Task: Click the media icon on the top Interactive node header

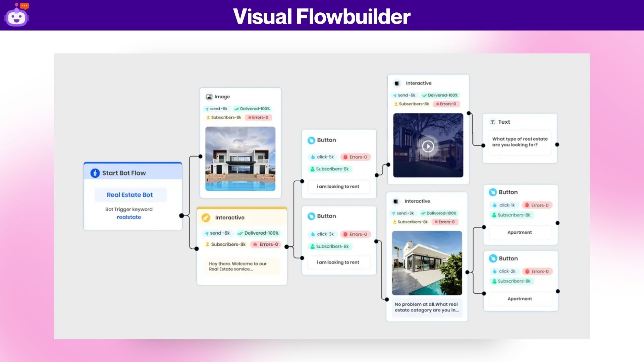Action: 397,83
